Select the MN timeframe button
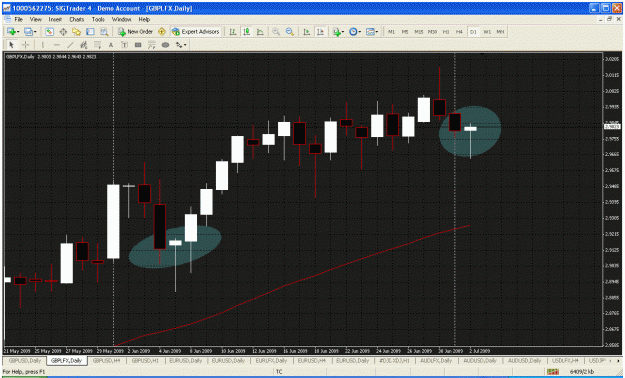 (500, 32)
